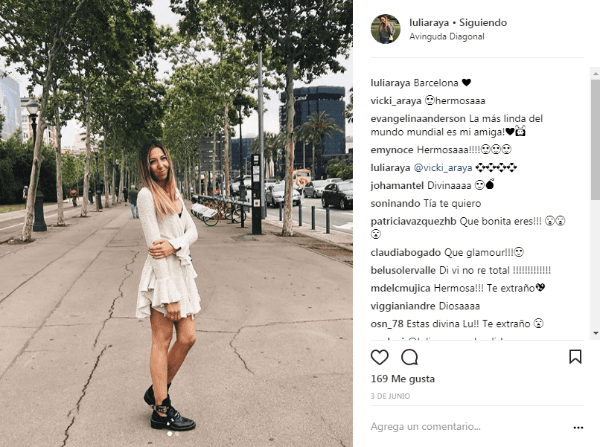Select the second carousel dot indicator

[177, 434]
